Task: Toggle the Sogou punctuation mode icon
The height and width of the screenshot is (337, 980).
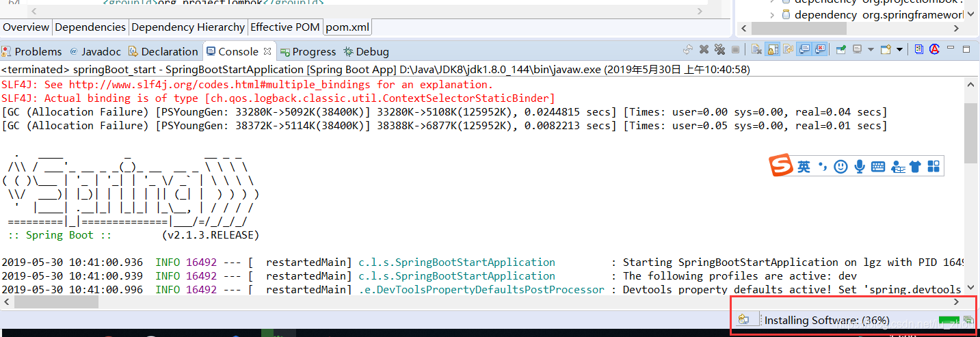Action: 822,167
